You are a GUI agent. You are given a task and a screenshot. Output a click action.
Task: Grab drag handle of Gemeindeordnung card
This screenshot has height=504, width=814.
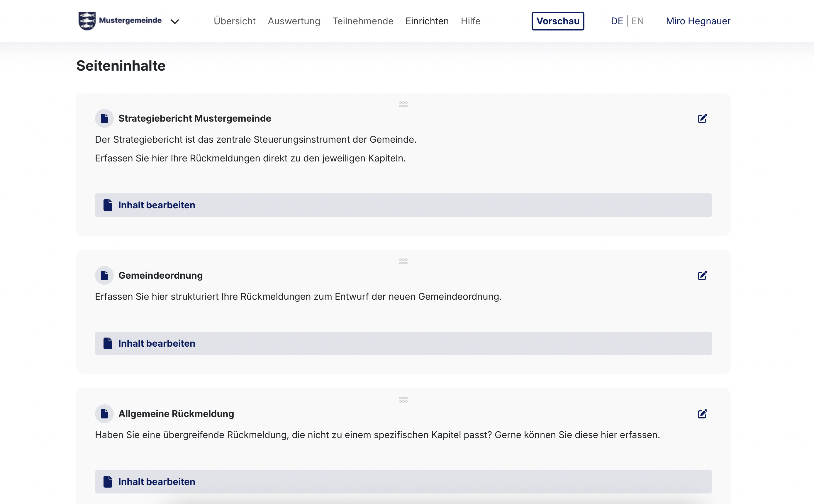(x=403, y=261)
